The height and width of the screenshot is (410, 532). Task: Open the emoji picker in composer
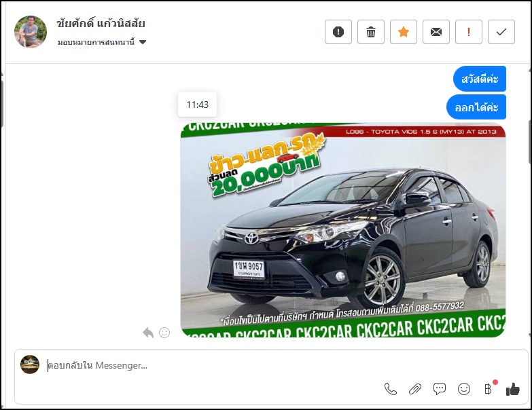(x=464, y=389)
